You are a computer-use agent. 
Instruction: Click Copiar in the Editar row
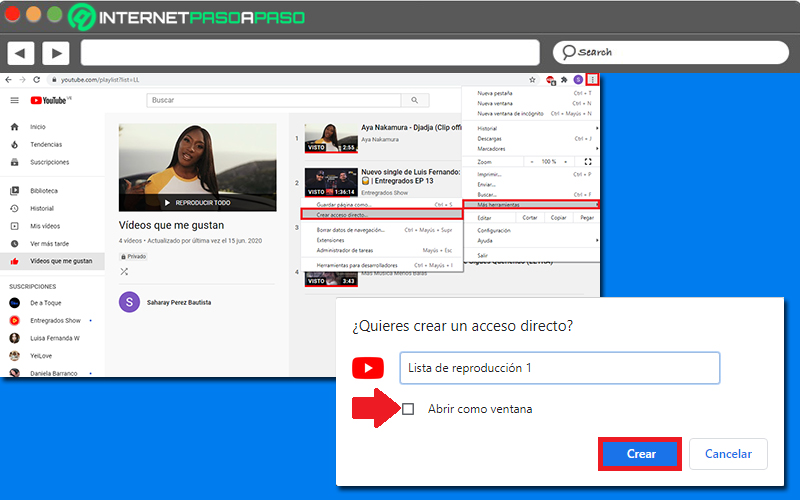559,218
